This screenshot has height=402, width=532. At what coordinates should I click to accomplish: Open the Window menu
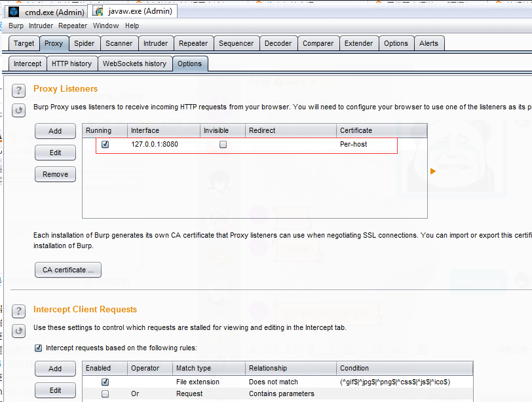[x=106, y=26]
